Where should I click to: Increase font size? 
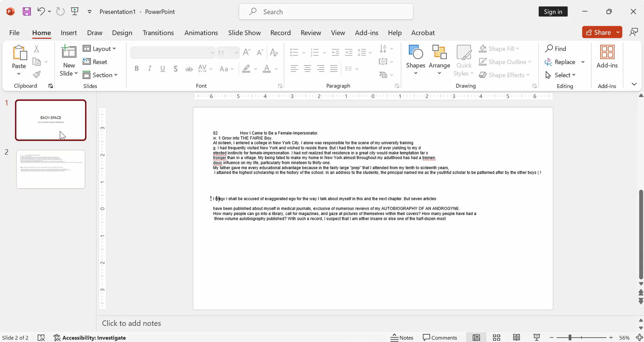click(x=247, y=52)
